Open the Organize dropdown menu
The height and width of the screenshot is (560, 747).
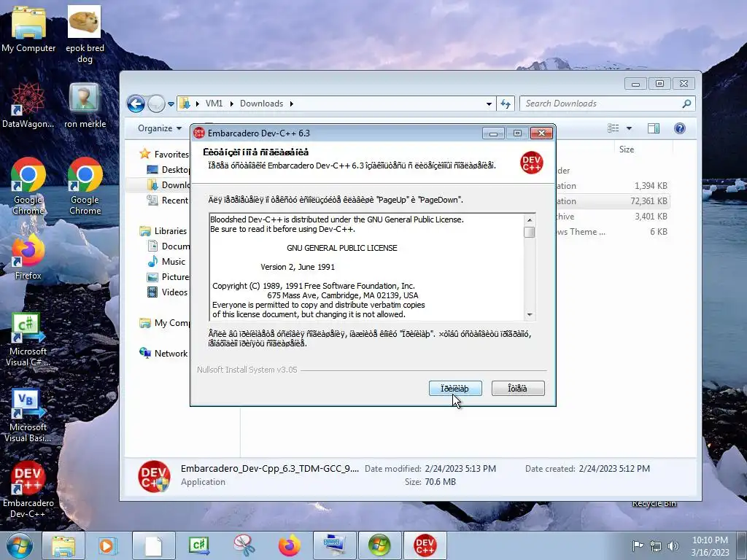click(x=160, y=128)
